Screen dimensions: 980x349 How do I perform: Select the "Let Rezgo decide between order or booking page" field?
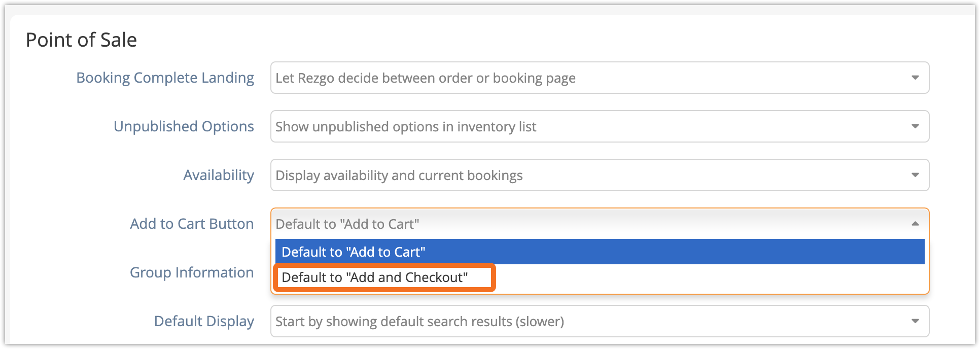point(600,78)
